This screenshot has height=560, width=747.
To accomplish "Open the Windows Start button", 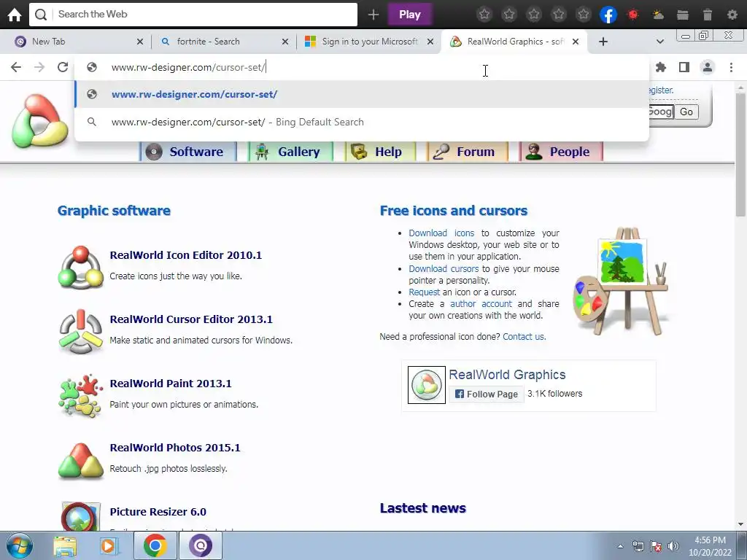I will tap(18, 545).
